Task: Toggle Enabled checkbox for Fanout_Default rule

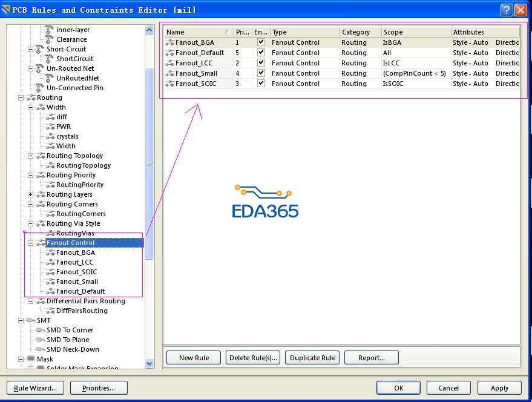Action: (261, 52)
